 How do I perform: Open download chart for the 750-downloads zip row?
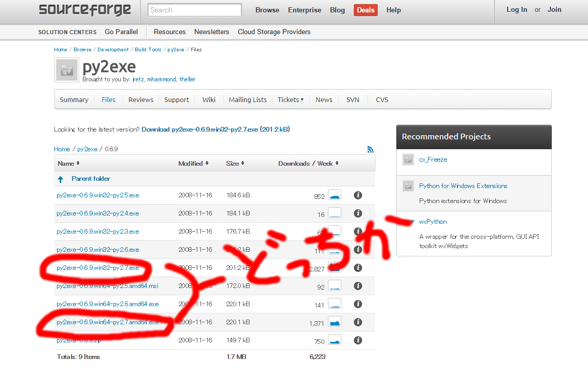click(335, 340)
